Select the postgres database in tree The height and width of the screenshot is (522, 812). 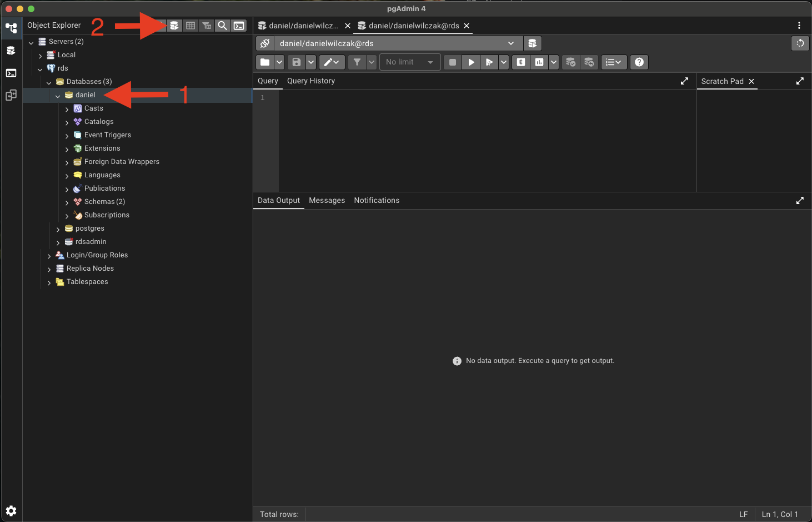(x=89, y=228)
